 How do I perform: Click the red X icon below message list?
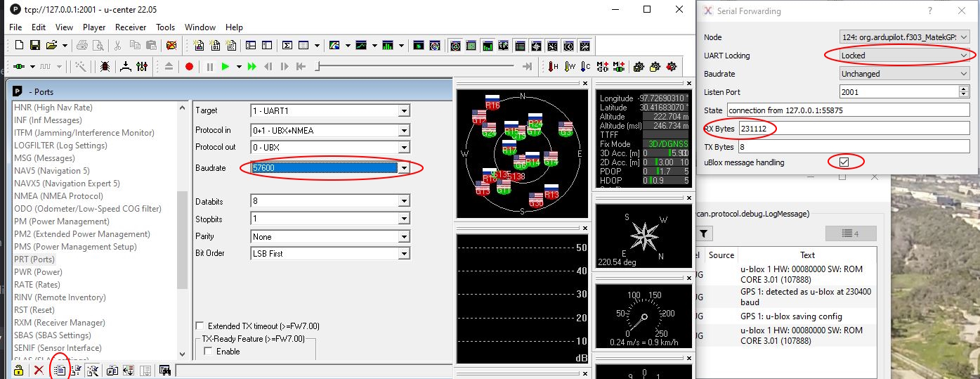(x=39, y=371)
